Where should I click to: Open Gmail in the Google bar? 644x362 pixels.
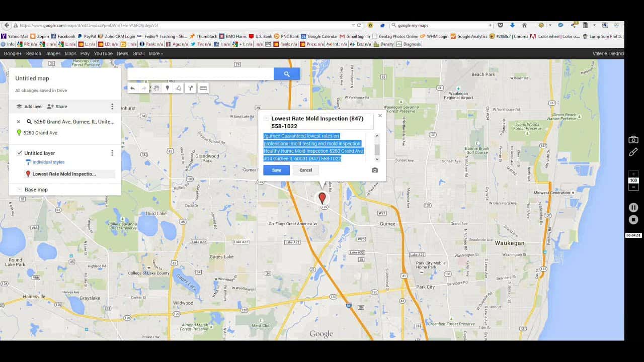tap(138, 54)
